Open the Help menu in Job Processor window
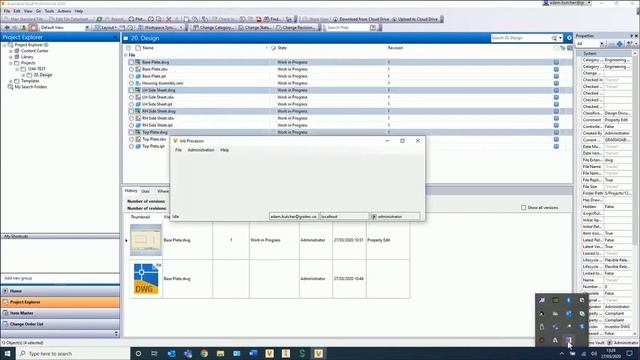This screenshot has width=640, height=360. [x=224, y=150]
